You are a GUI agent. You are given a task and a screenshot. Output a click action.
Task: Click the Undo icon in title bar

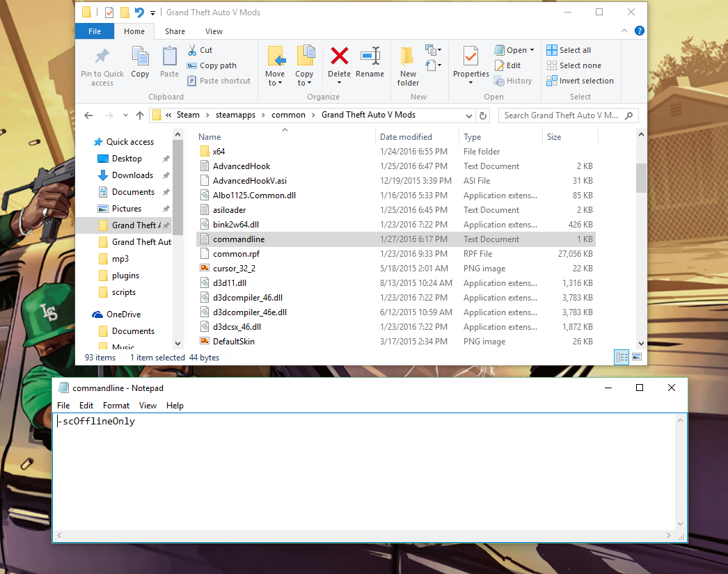tap(139, 13)
